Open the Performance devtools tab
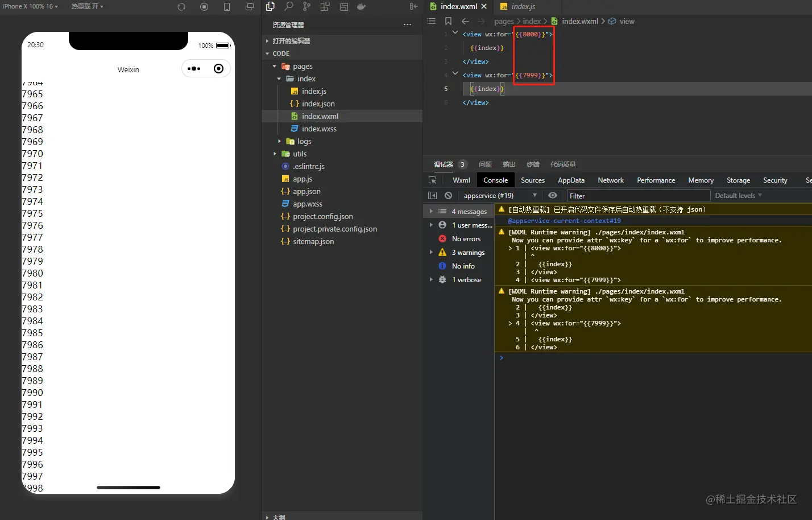The height and width of the screenshot is (520, 812). point(656,180)
